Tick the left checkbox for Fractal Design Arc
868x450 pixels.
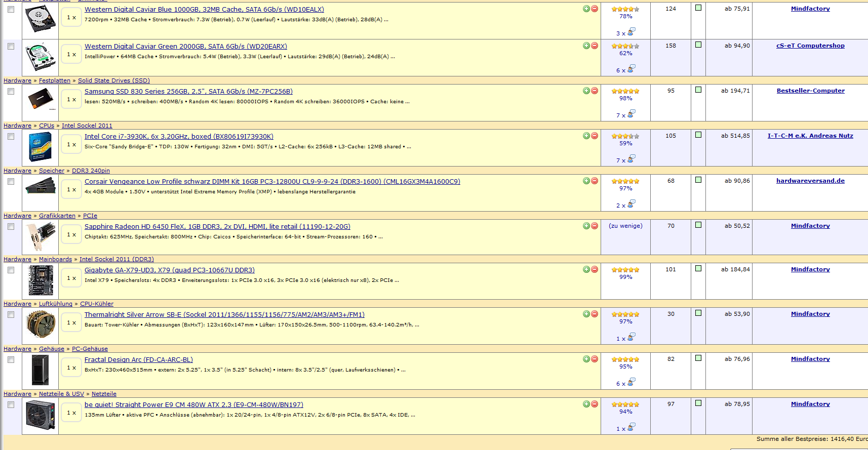click(11, 359)
